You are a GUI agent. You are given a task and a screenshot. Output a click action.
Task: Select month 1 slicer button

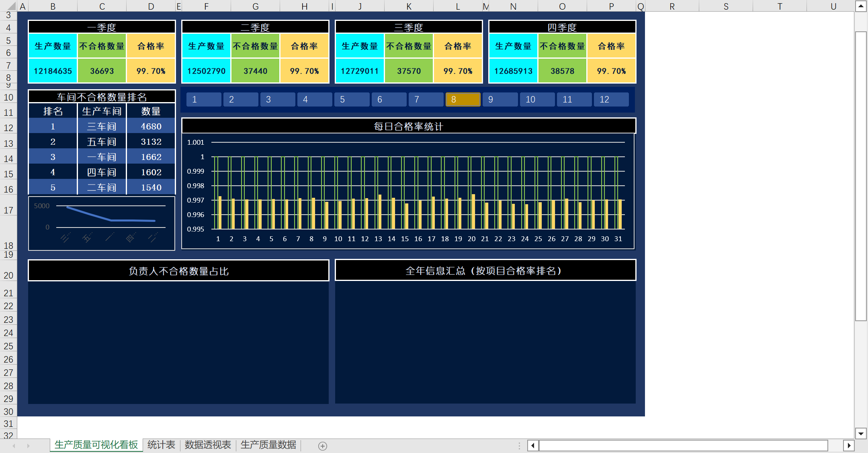[204, 99]
